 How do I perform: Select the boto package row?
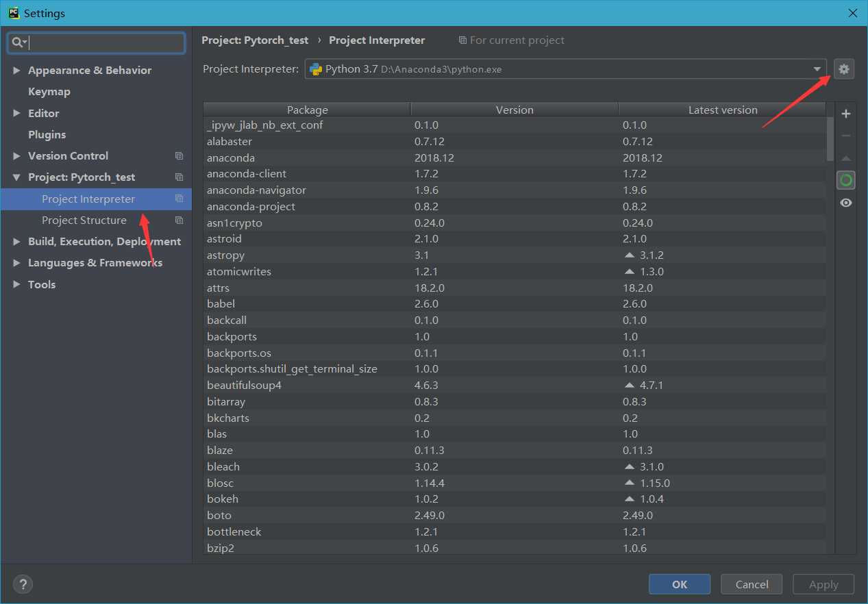[514, 515]
